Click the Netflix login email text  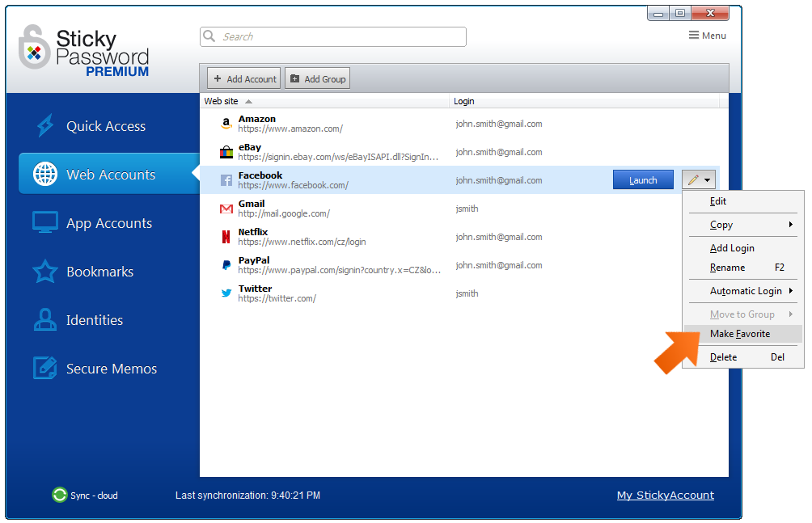point(499,237)
